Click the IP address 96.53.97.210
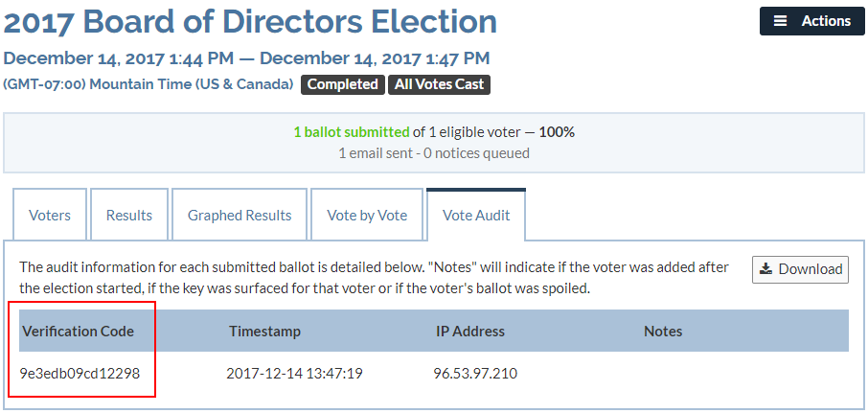The width and height of the screenshot is (868, 413). point(475,374)
